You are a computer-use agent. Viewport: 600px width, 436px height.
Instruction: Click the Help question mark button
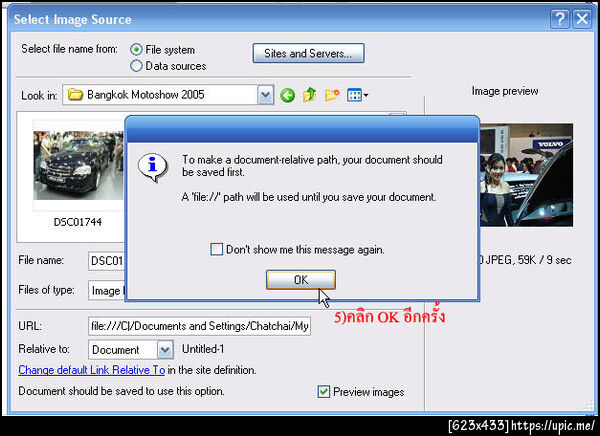pos(559,19)
